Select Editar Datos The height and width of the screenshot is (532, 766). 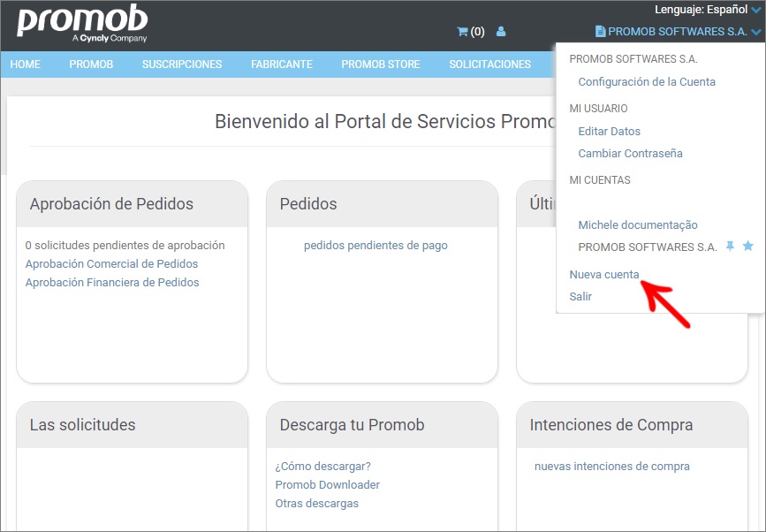pyautogui.click(x=610, y=131)
